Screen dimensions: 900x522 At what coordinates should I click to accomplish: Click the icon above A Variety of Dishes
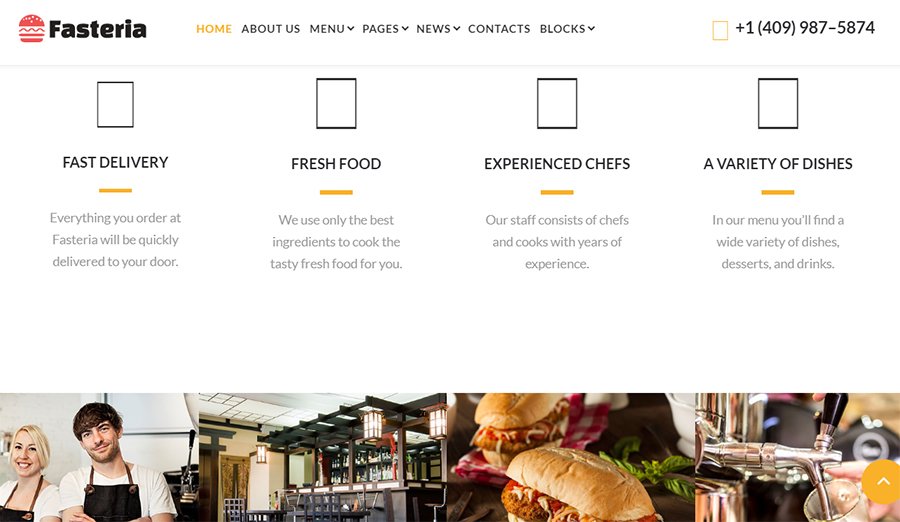[778, 103]
